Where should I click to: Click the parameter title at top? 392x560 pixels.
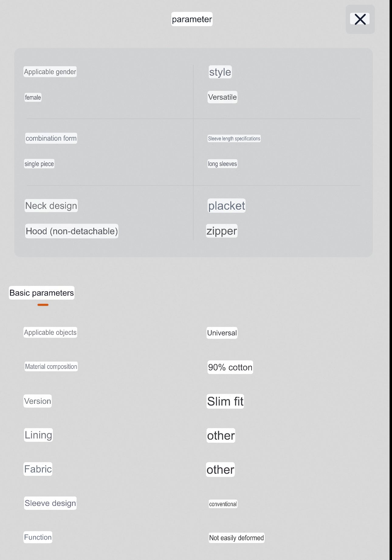pos(192,19)
